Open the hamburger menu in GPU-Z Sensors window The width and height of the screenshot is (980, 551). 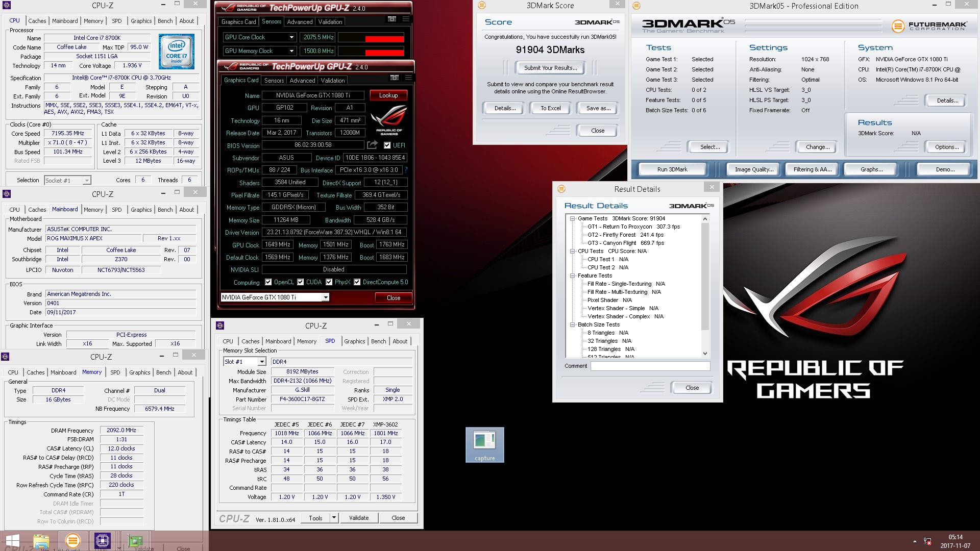coord(406,19)
